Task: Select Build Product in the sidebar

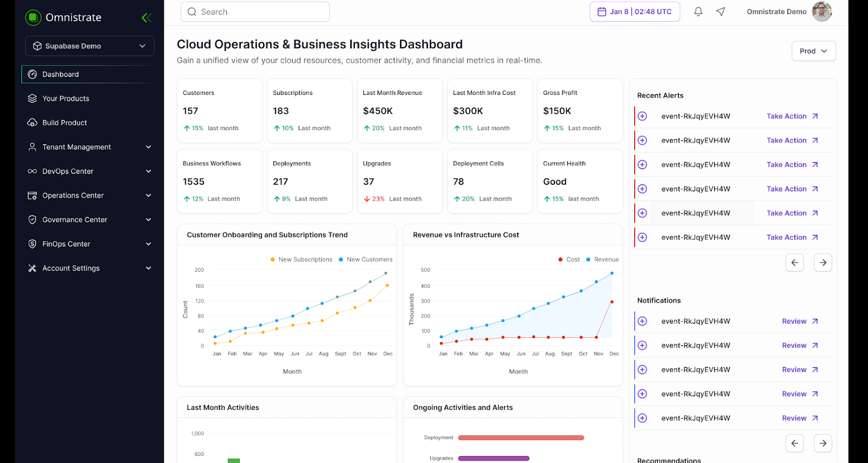Action: point(65,123)
